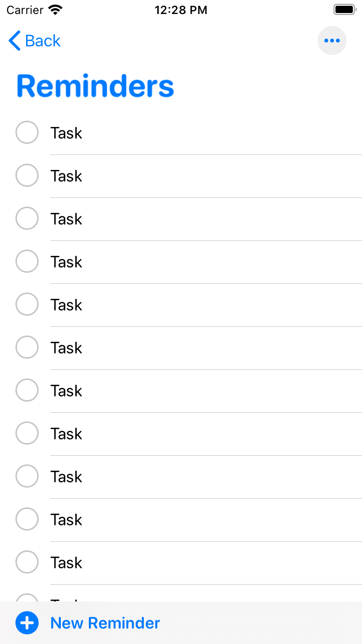This screenshot has height=644, width=362.
Task: Complete the seventh Task in the list
Action: click(27, 390)
